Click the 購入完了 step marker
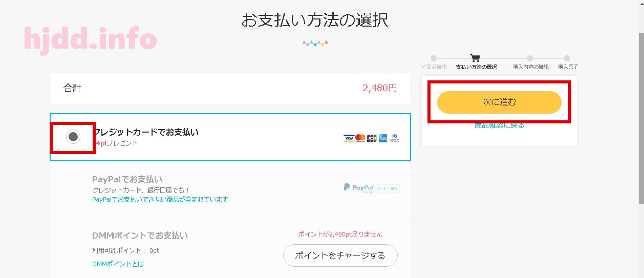Viewport: 644px width, 278px height. click(567, 58)
